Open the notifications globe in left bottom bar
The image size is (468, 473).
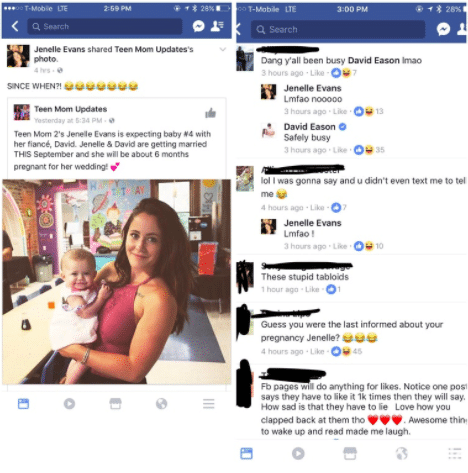click(x=161, y=404)
